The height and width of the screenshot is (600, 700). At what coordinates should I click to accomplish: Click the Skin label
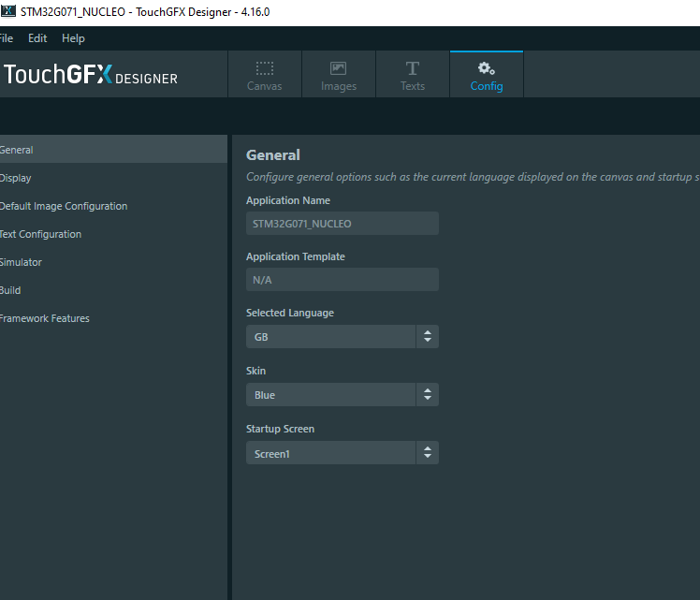tap(255, 371)
